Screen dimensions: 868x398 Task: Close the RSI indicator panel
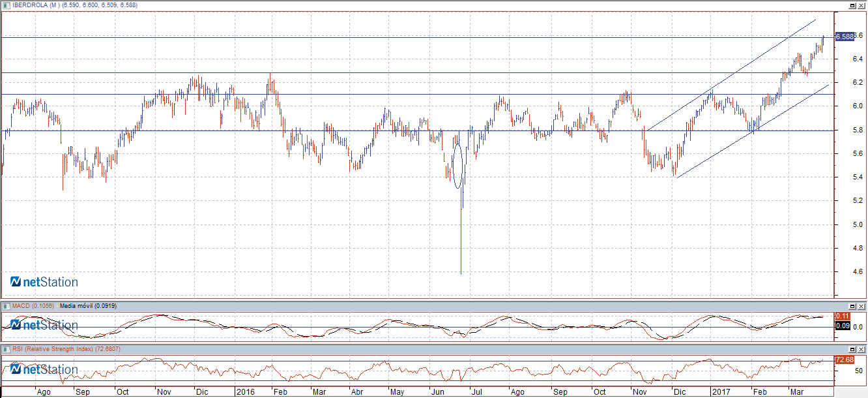(861, 350)
